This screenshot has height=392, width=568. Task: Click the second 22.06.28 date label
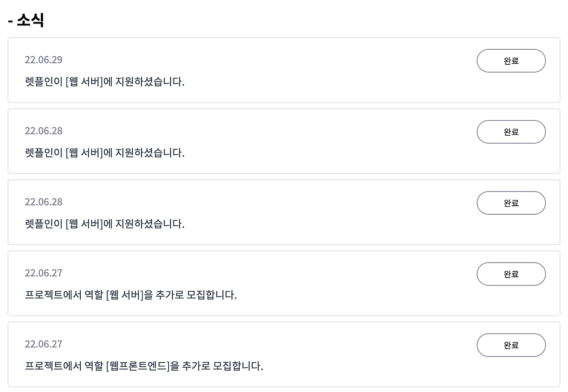pyautogui.click(x=43, y=202)
